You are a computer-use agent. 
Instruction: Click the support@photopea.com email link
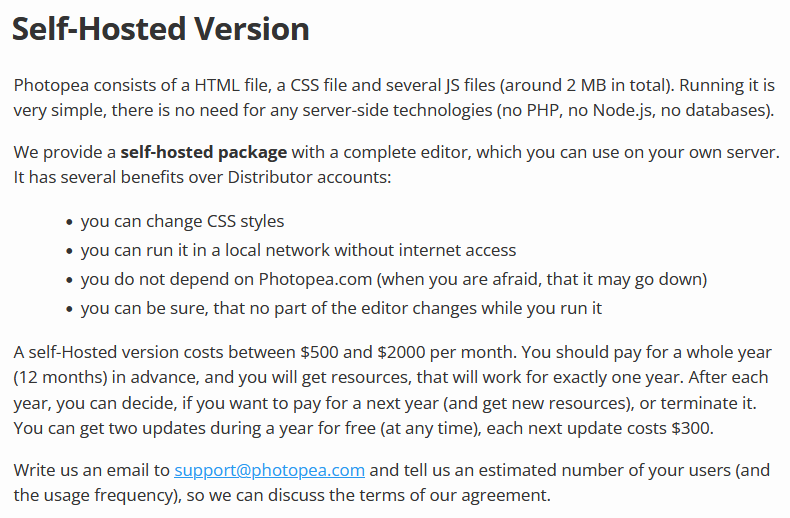point(269,470)
